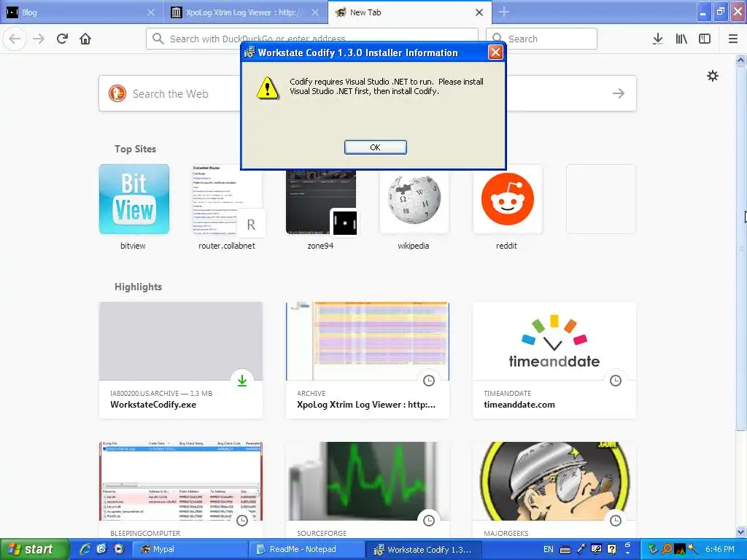
Task: Open the browser home page
Action: [85, 39]
